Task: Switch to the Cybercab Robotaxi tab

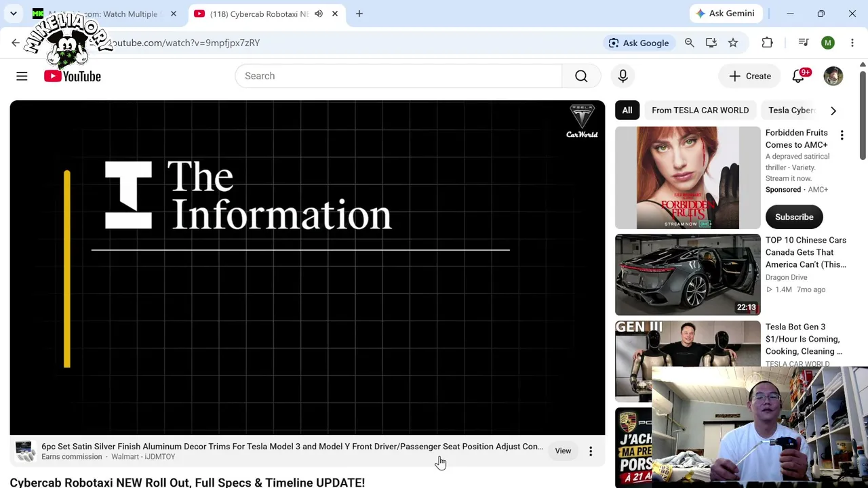Action: (x=258, y=14)
